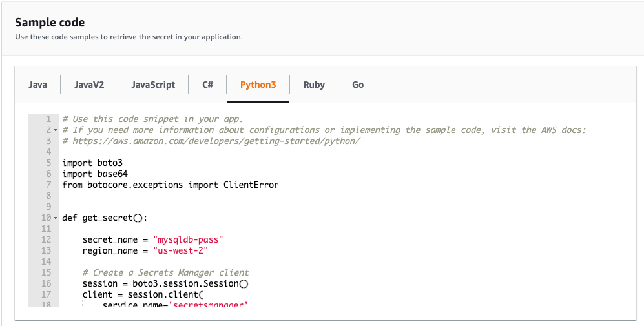Screen dimensions: 644x326
Task: Click the "us-west-2" region string
Action: click(180, 251)
